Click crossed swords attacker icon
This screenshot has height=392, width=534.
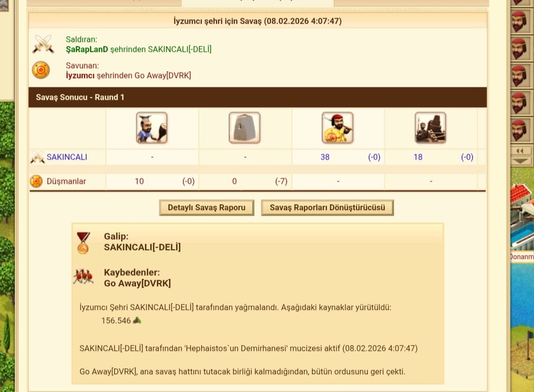[43, 44]
